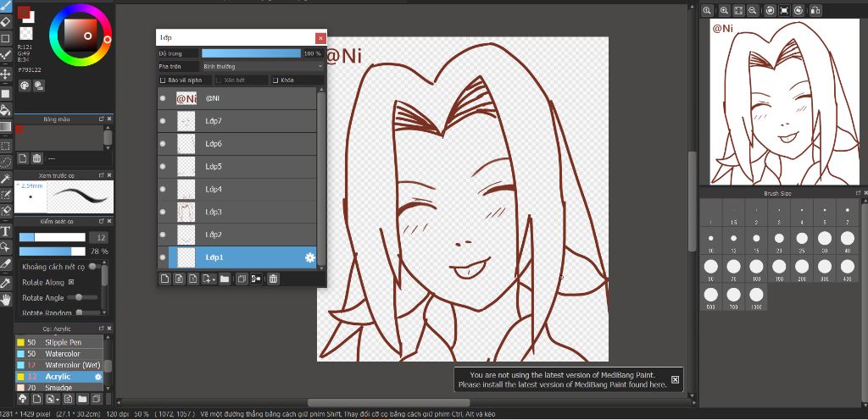
Task: Choose the Stipple Pen brush
Action: 58,343
